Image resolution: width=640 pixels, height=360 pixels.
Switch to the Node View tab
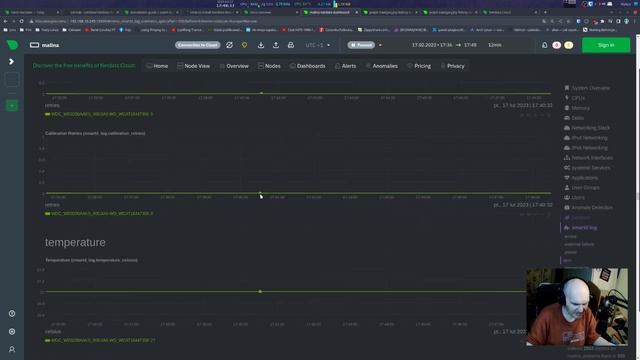click(x=193, y=66)
